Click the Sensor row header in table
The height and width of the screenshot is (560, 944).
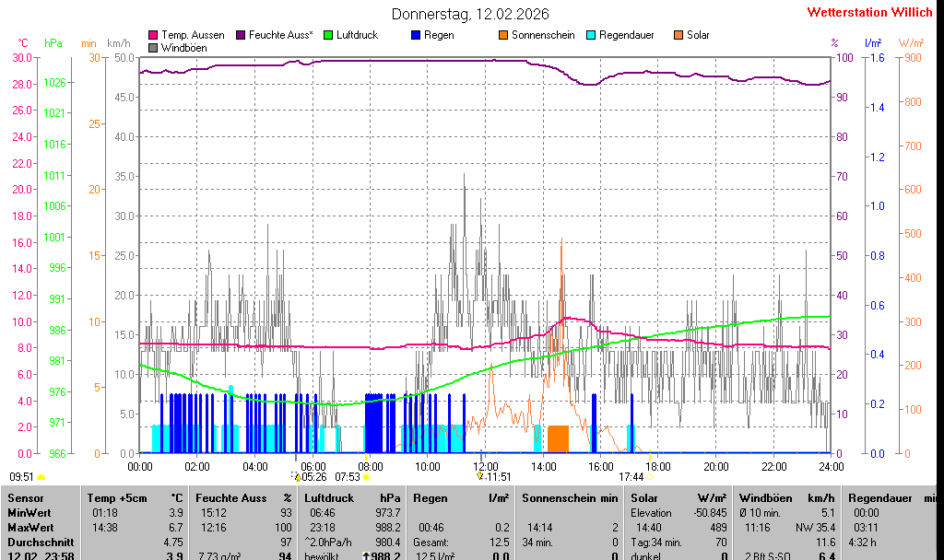coord(25,498)
